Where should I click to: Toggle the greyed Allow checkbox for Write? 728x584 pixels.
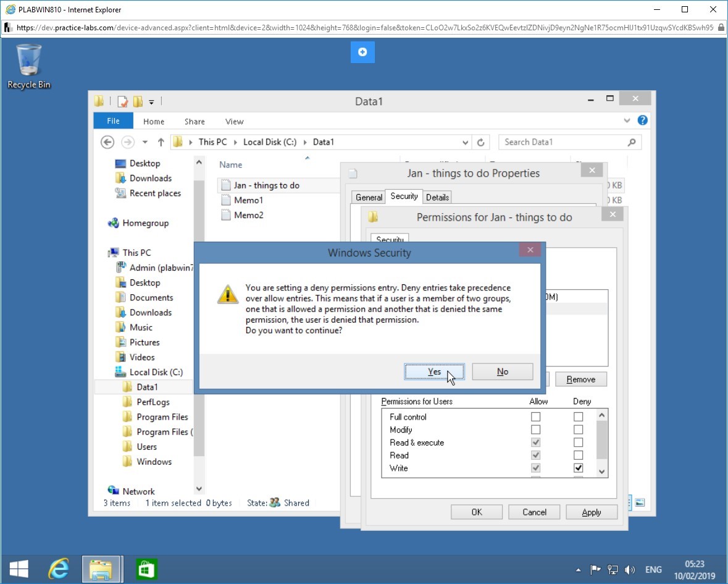[x=536, y=468]
